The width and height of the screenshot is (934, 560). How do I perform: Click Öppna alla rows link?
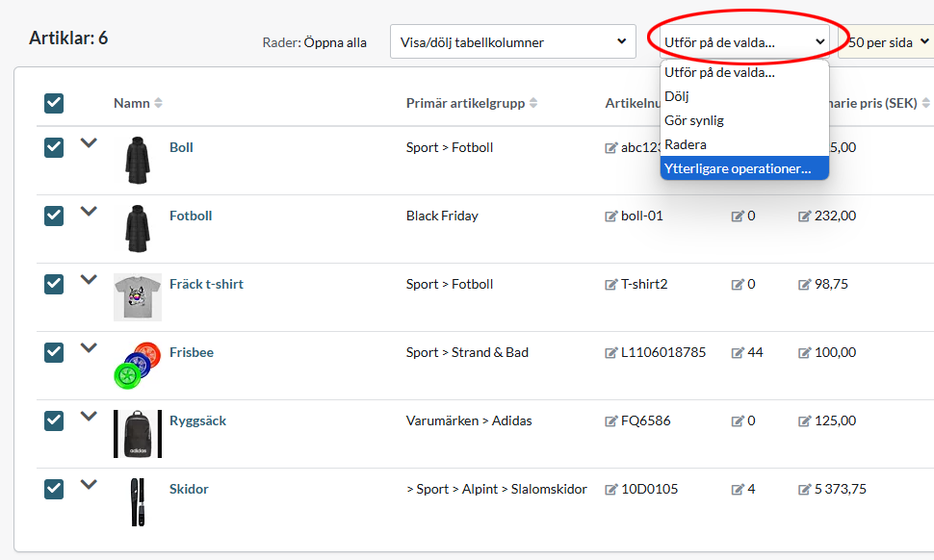coord(335,43)
